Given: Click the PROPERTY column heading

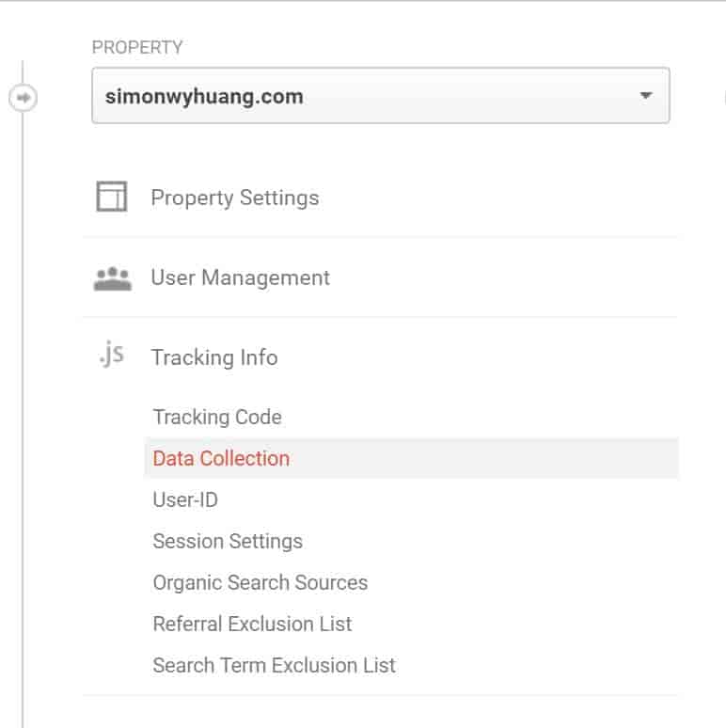Looking at the screenshot, I should (137, 47).
